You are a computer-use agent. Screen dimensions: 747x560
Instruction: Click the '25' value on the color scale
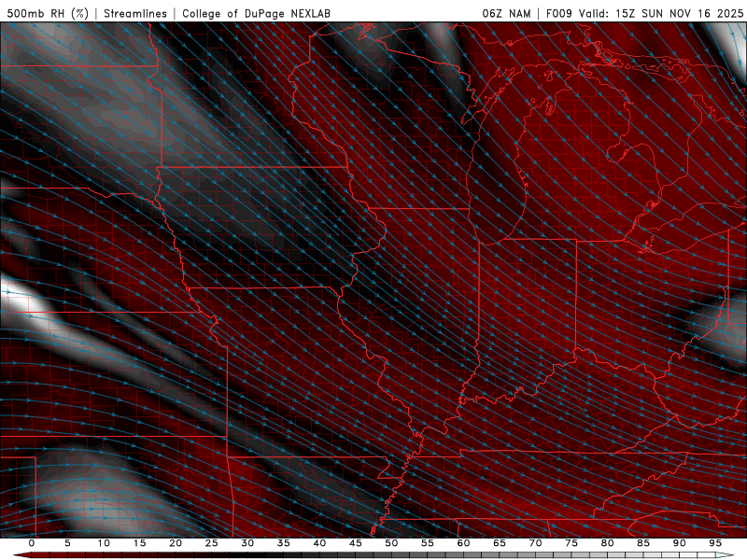[x=212, y=543]
